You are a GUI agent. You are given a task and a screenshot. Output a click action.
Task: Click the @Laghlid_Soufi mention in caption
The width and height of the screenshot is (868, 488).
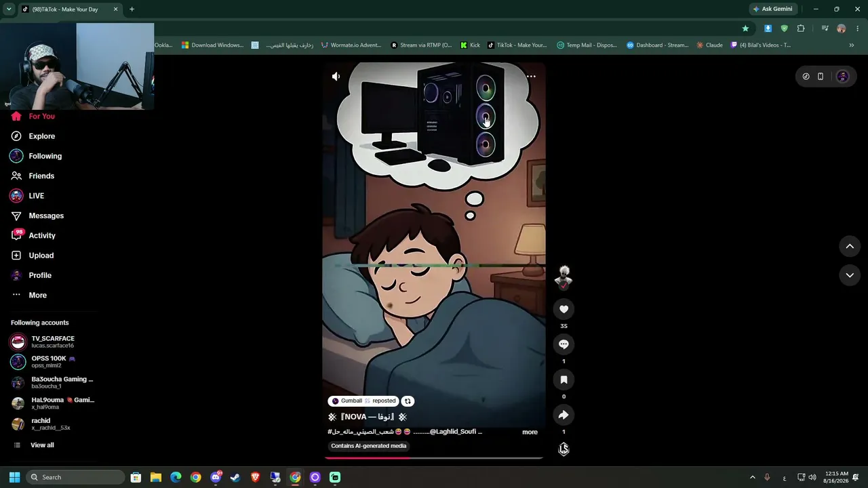pyautogui.click(x=454, y=432)
